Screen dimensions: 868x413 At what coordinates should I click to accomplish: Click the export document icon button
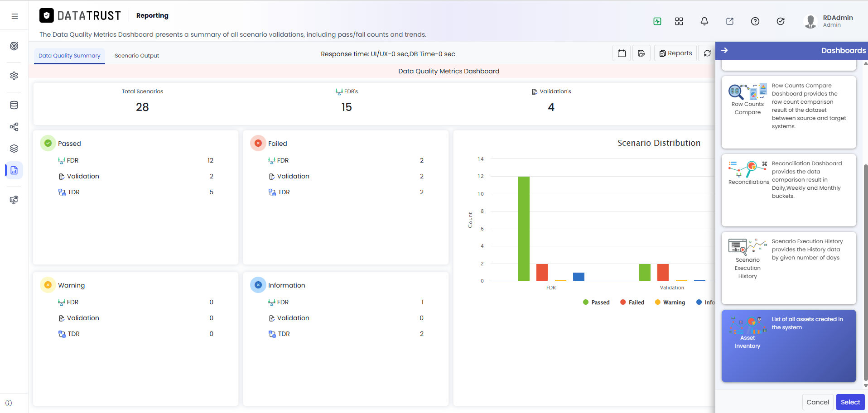point(641,53)
